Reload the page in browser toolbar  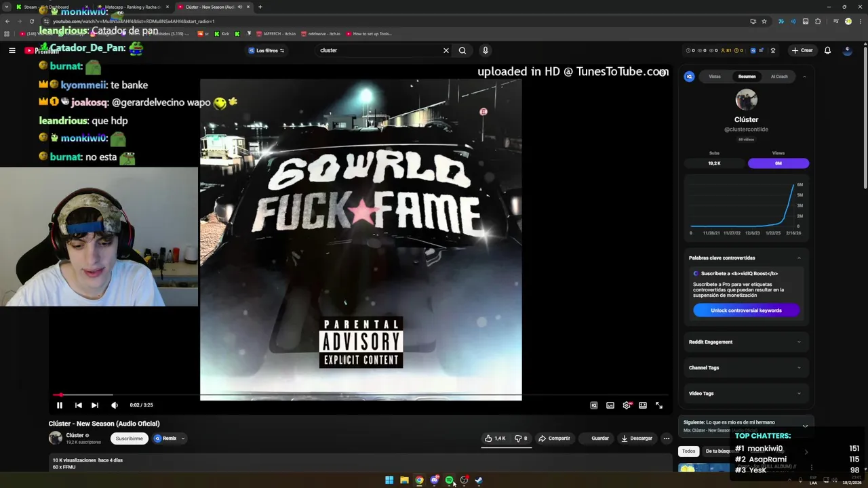pos(31,21)
